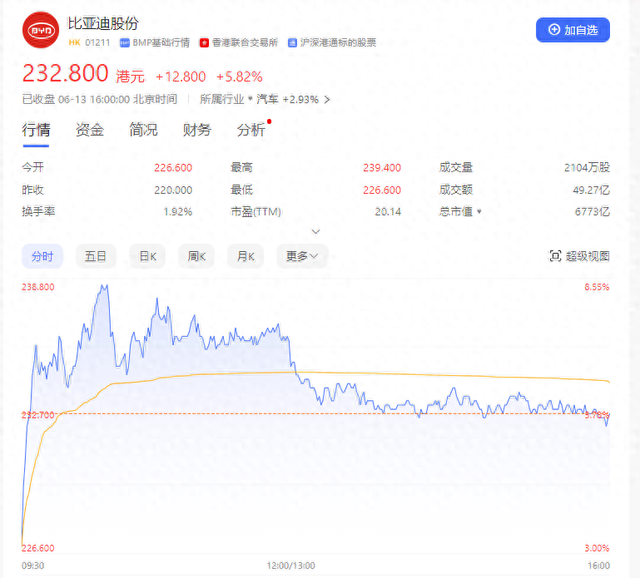Click the 昨收 value 220.000
This screenshot has height=578, width=640.
tap(173, 190)
